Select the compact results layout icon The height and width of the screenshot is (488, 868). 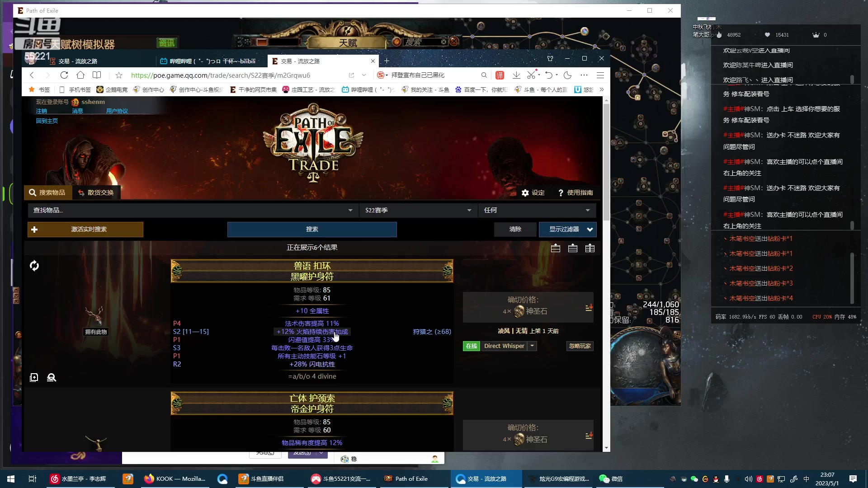[x=556, y=248]
